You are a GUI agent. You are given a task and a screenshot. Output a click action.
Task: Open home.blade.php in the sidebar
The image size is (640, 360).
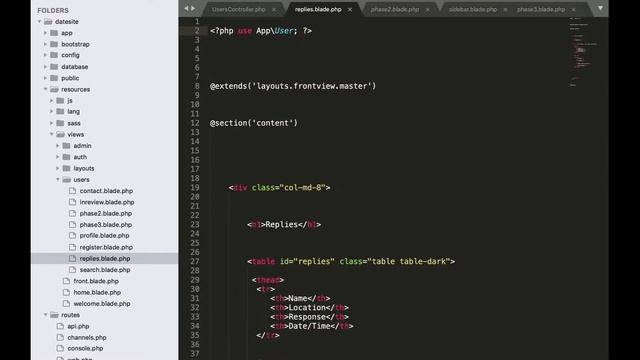tap(97, 292)
